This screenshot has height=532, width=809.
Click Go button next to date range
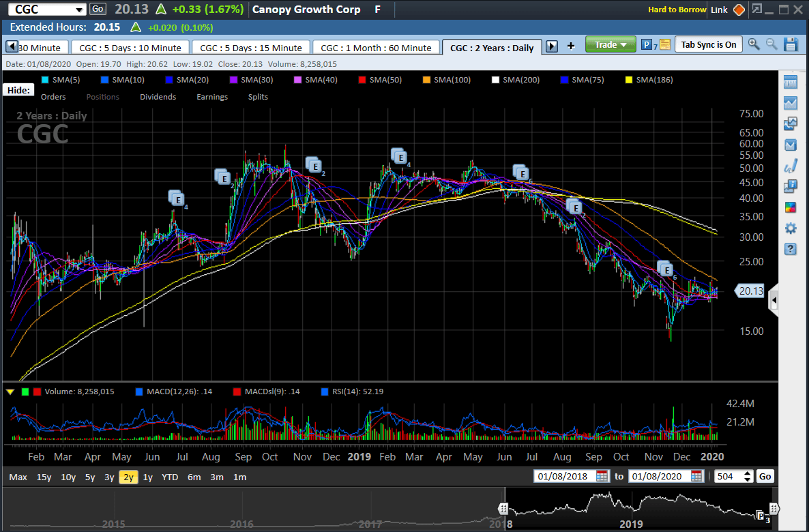765,476
